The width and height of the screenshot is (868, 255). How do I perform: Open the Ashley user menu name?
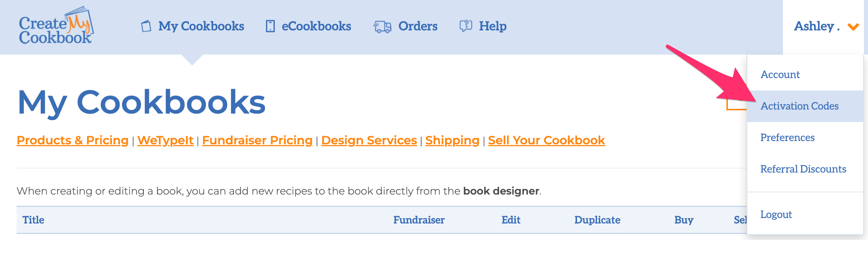(x=817, y=26)
